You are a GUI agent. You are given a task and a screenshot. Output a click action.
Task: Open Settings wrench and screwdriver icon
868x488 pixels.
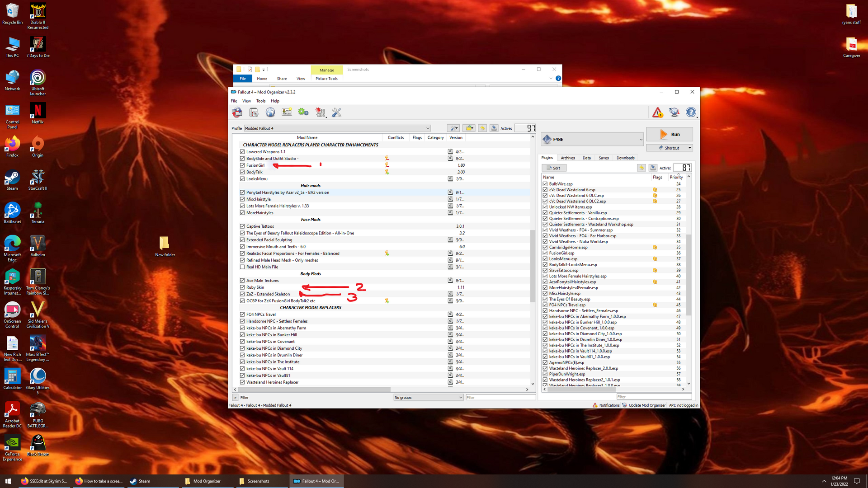pyautogui.click(x=336, y=113)
